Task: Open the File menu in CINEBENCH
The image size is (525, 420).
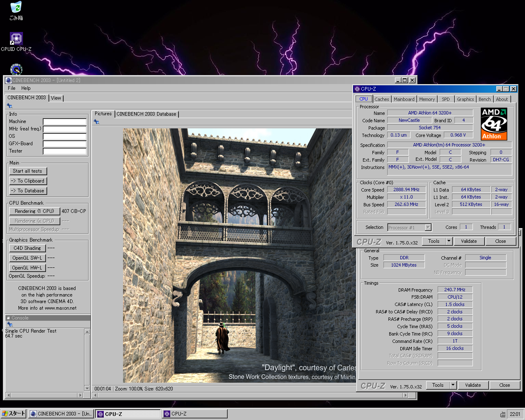Action: click(11, 88)
